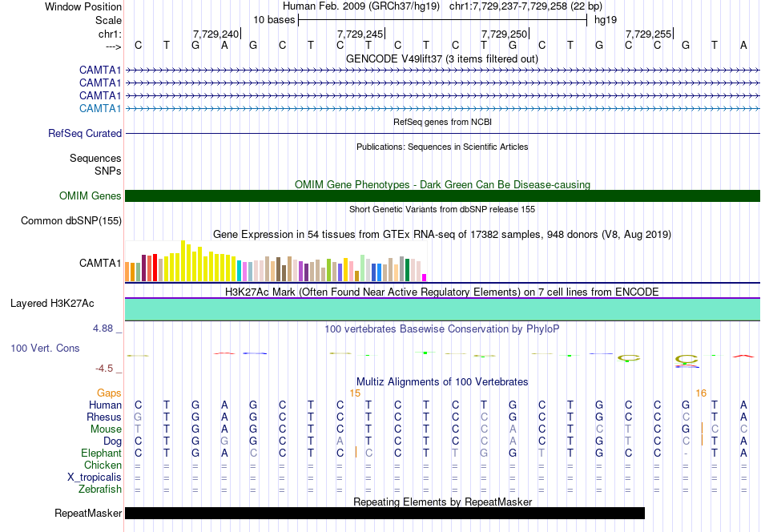Click the 7,729,255 ruler position
The height and width of the screenshot is (532, 761).
coord(648,34)
